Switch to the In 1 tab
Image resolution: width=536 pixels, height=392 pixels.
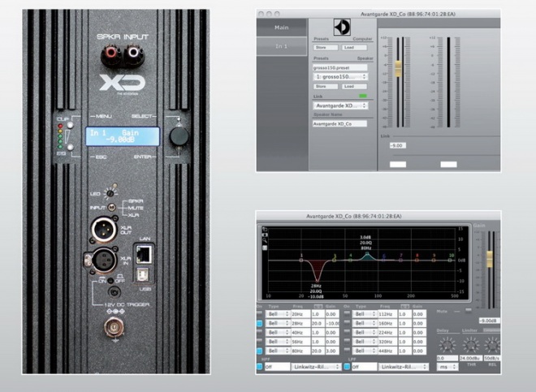pyautogui.click(x=282, y=46)
